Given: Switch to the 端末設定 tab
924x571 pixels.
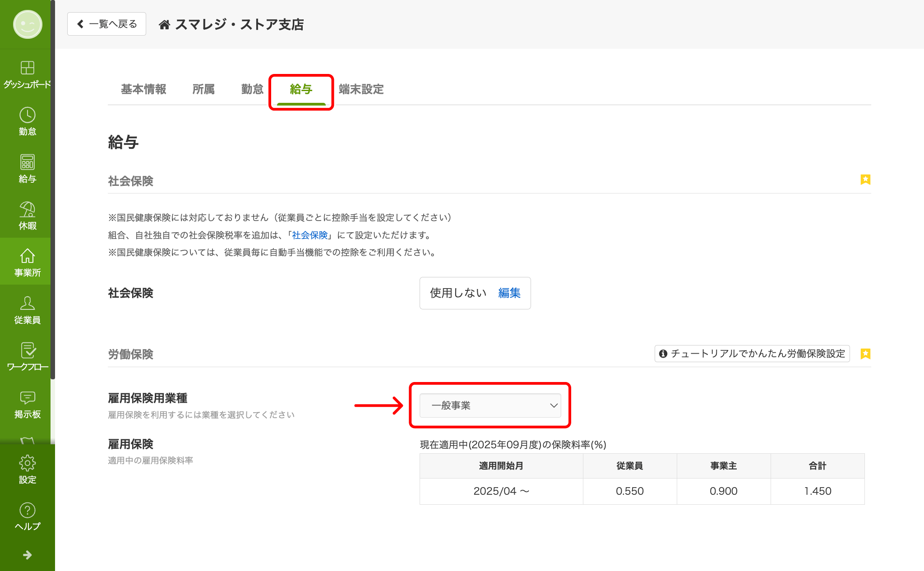Looking at the screenshot, I should click(x=361, y=89).
